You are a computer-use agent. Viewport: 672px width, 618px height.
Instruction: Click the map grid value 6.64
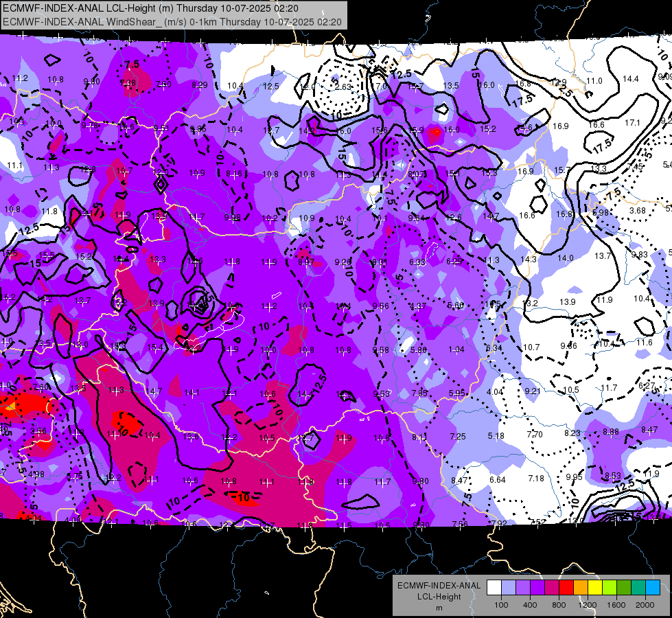pyautogui.click(x=498, y=479)
